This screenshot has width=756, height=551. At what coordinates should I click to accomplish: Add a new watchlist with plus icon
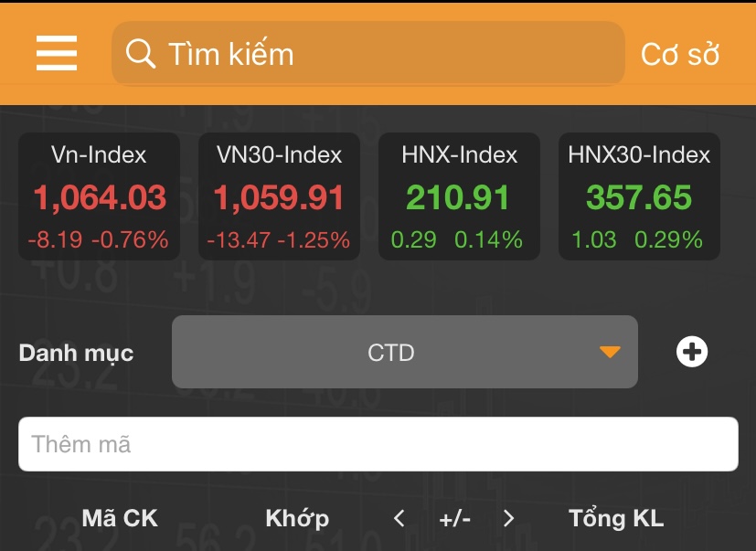pyautogui.click(x=692, y=352)
